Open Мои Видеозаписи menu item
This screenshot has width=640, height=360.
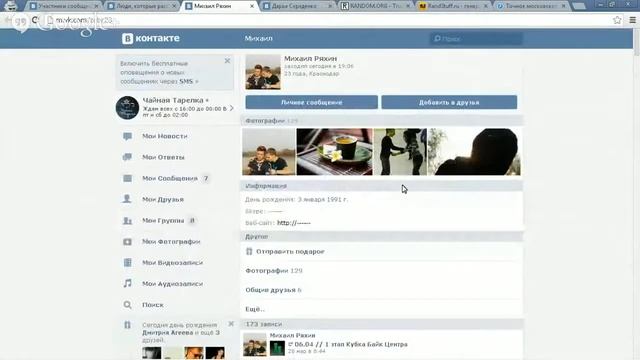coord(172,262)
